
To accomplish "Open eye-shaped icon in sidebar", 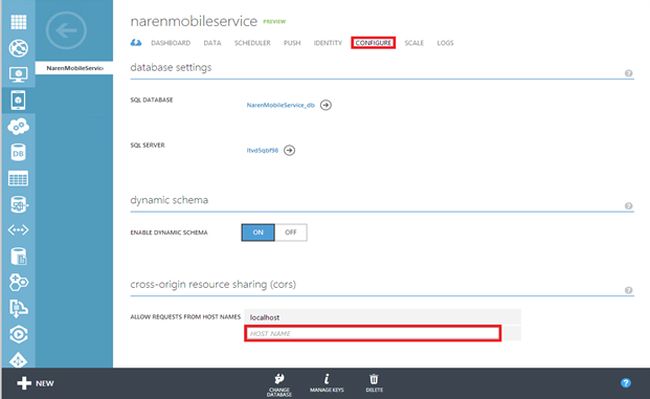I will tap(18, 334).
